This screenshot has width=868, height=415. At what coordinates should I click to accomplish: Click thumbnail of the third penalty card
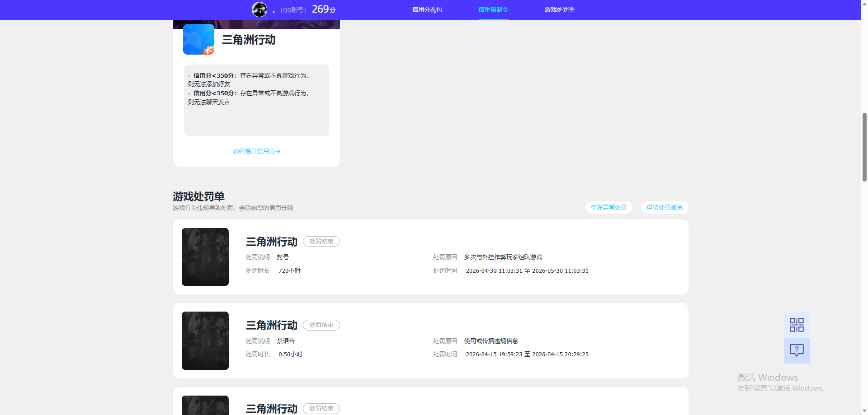pos(205,405)
